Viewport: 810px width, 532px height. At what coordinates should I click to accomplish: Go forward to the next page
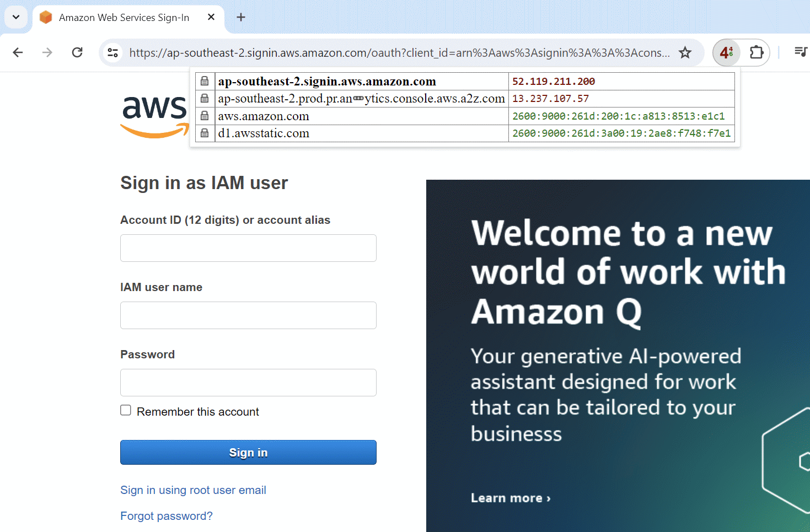point(47,52)
